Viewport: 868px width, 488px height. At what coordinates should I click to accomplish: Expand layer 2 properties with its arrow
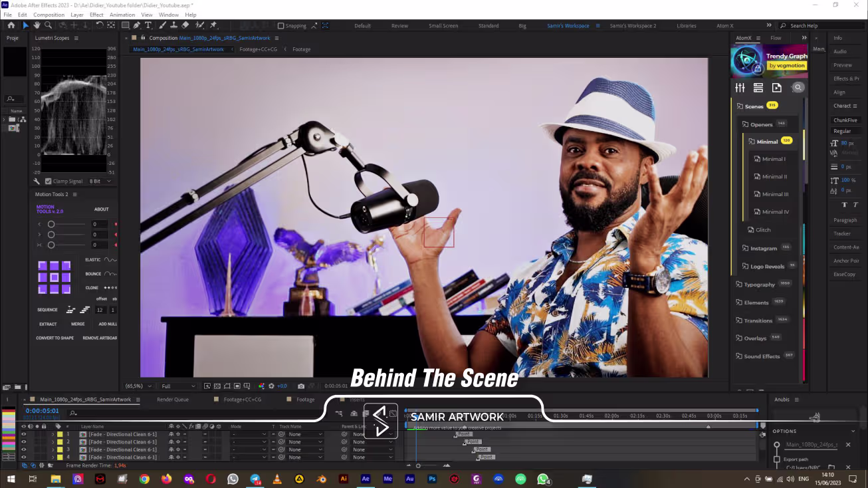[53, 442]
